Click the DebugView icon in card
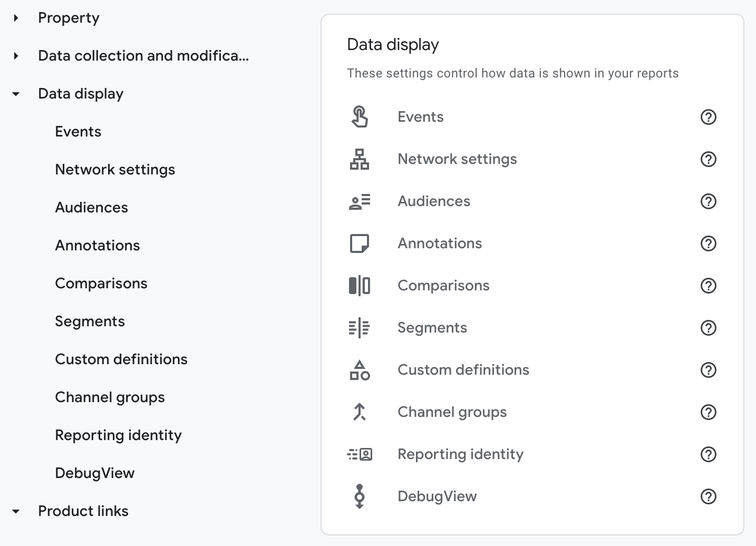756x546 pixels. pyautogui.click(x=360, y=496)
